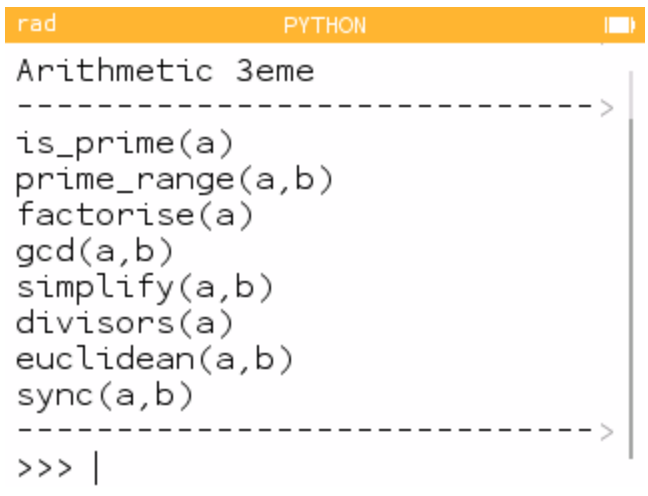Click the divisors(a) function text
Screen dimensions: 648x496
click(x=125, y=323)
